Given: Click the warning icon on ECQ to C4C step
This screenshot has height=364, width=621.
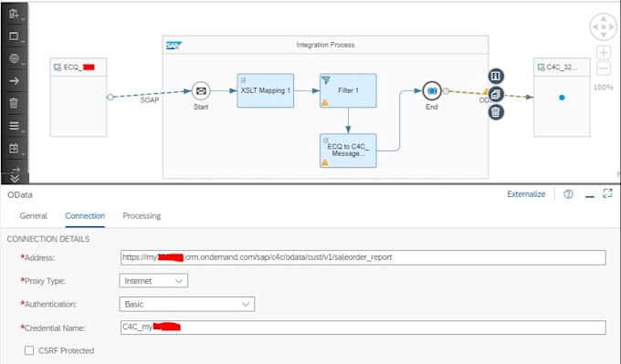Looking at the screenshot, I should pyautogui.click(x=325, y=162).
